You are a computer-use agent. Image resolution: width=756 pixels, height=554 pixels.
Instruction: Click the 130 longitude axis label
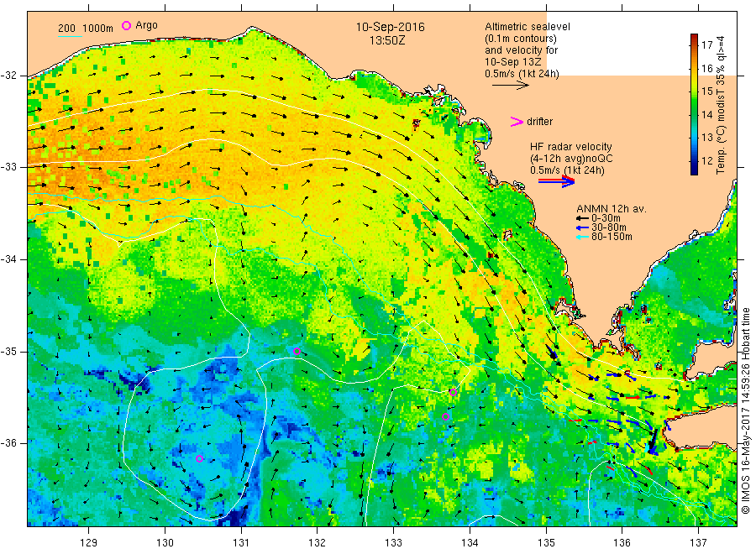coord(165,543)
